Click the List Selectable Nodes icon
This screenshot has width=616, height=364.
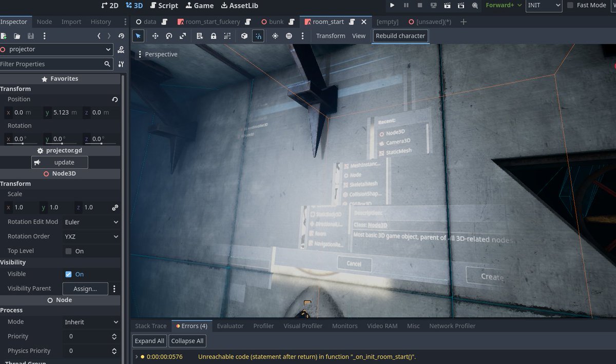[x=200, y=36]
